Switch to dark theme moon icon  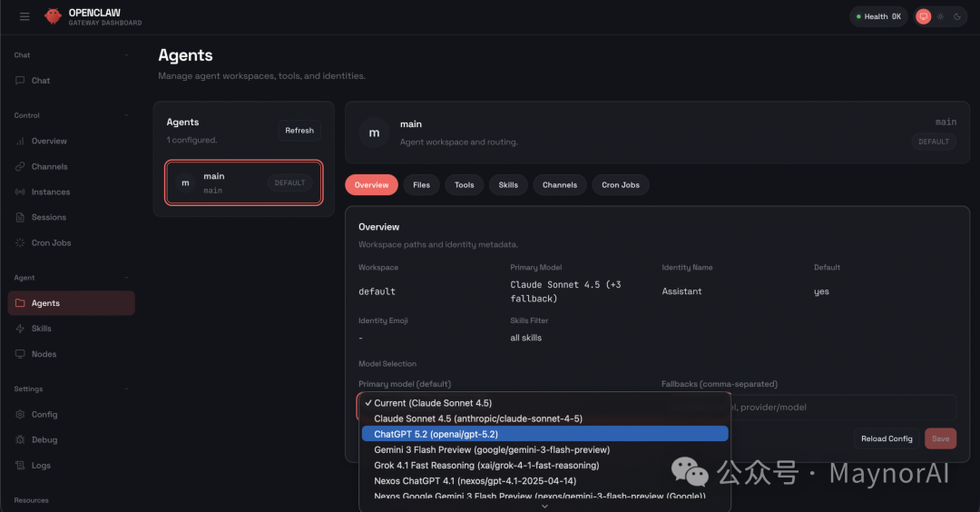[x=957, y=17]
